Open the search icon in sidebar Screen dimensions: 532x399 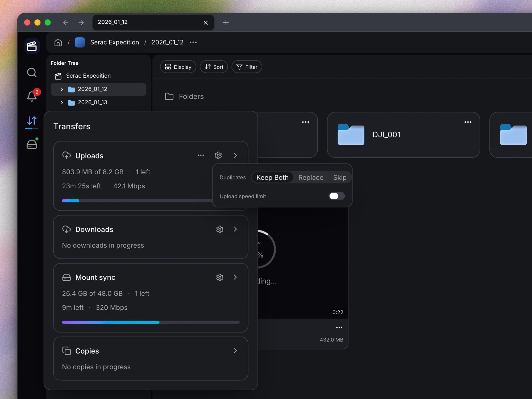32,72
